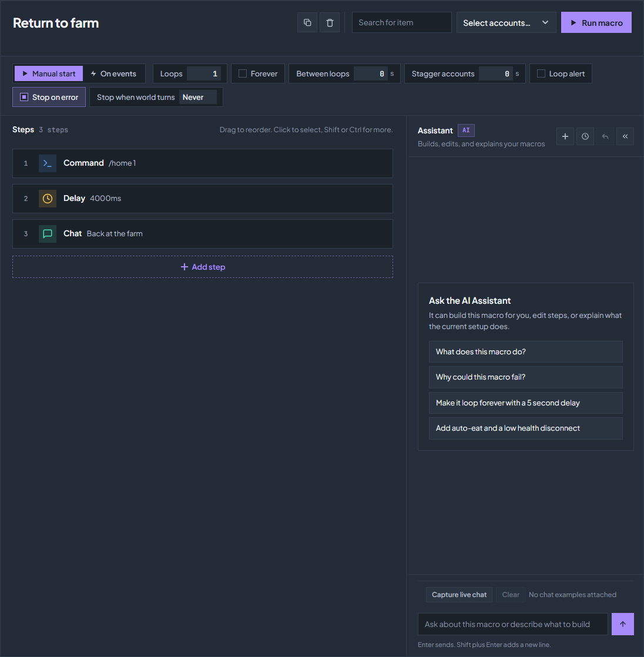Focus the assistant message input box
This screenshot has width=644, height=657.
point(513,624)
